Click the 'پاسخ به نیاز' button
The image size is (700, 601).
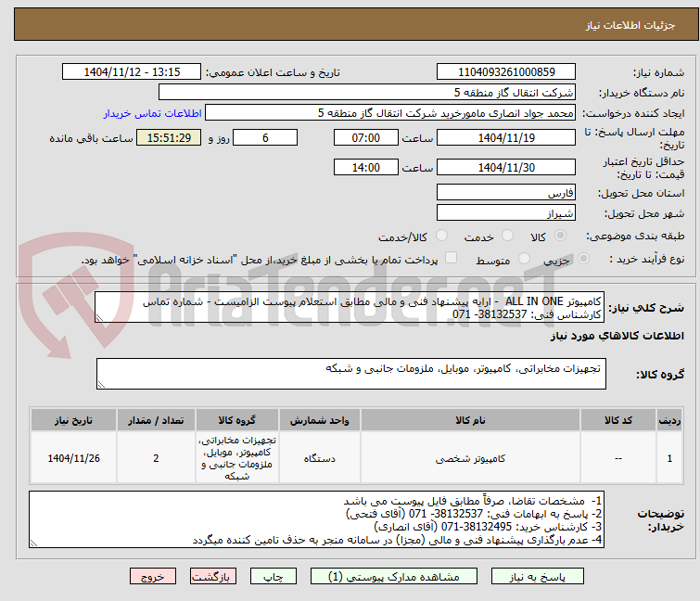[x=537, y=577]
